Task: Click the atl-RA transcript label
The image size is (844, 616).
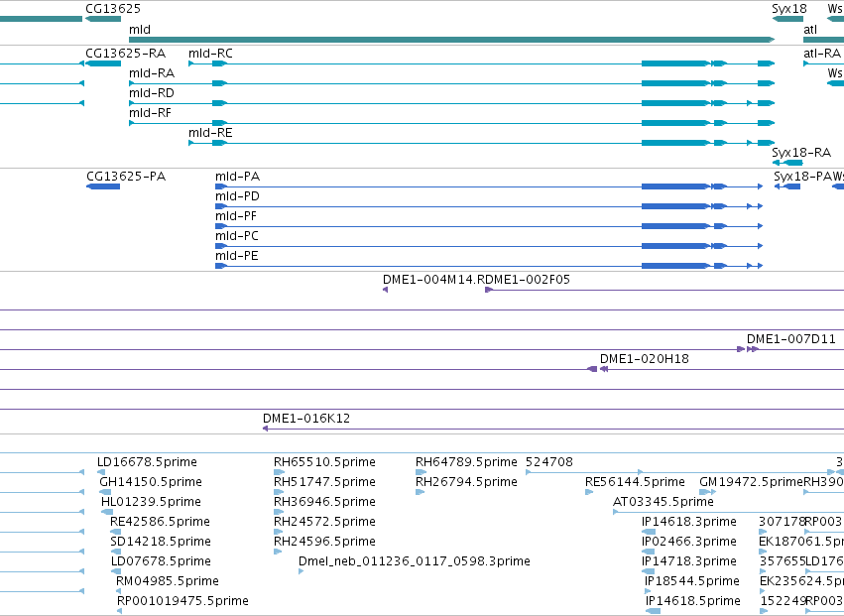Action: click(822, 54)
